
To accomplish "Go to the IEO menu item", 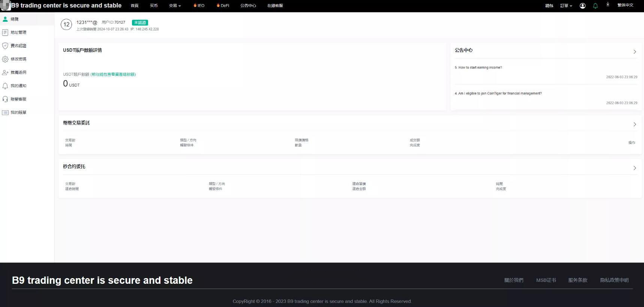I will click(x=199, y=6).
